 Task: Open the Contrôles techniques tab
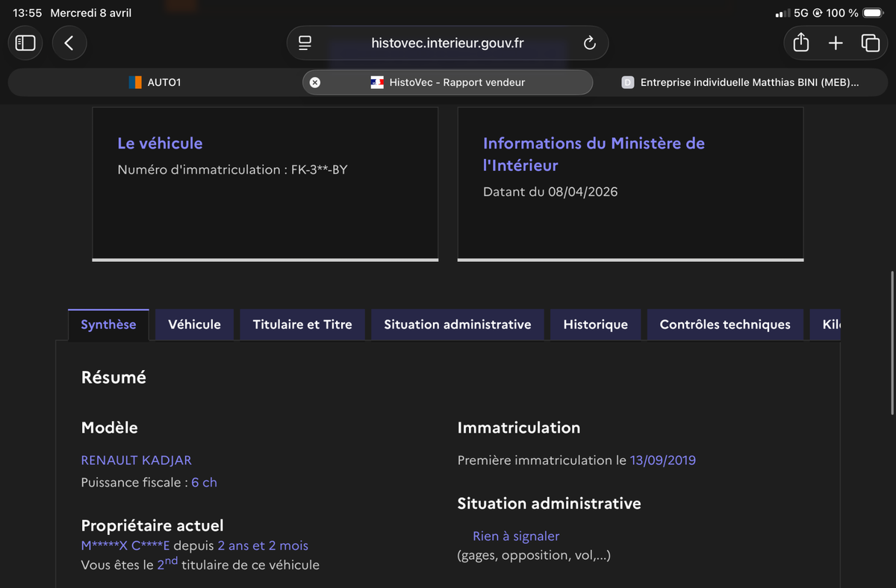tap(725, 325)
